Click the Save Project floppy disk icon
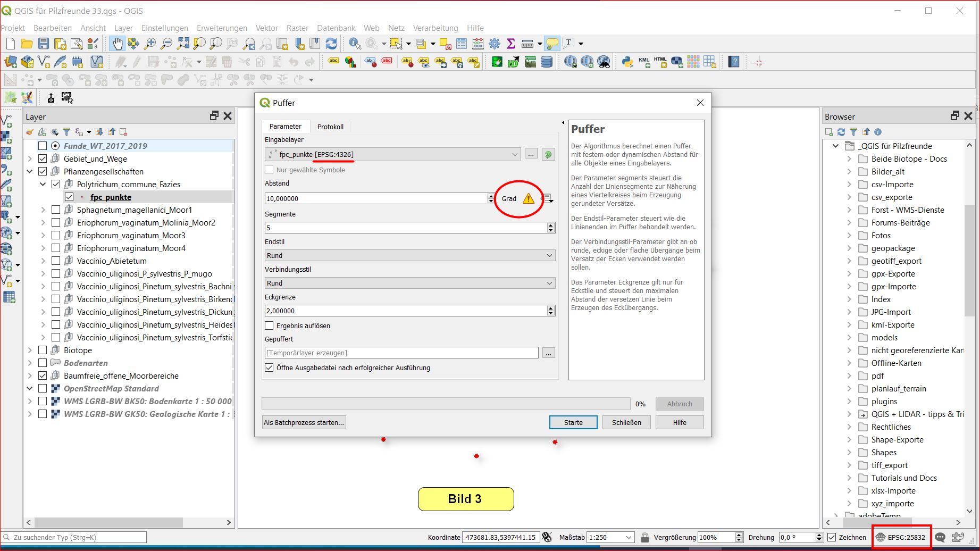Image resolution: width=980 pixels, height=551 pixels. pos(44,44)
